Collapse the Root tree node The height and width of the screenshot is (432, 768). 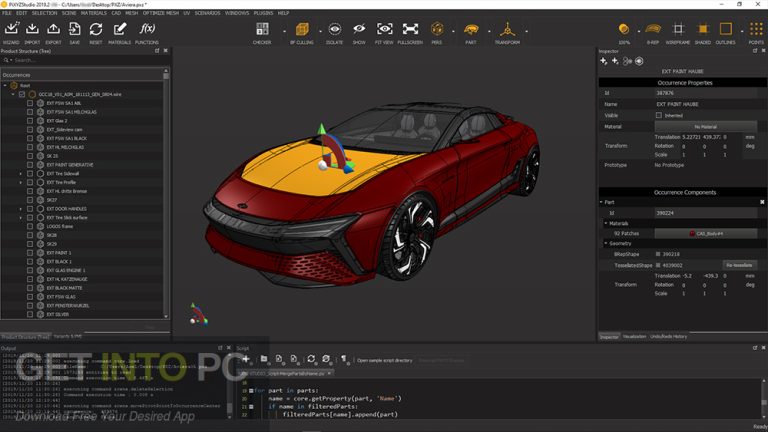coord(5,85)
